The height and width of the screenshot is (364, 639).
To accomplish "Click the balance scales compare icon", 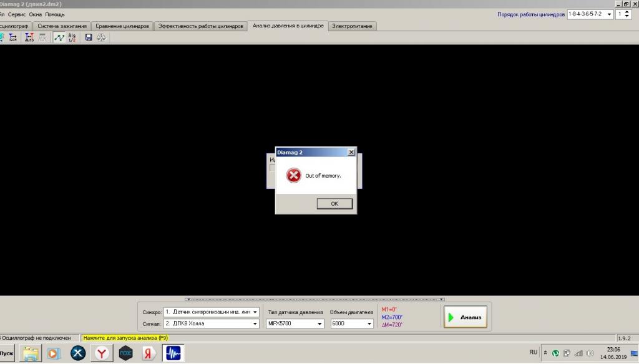I will [x=101, y=37].
